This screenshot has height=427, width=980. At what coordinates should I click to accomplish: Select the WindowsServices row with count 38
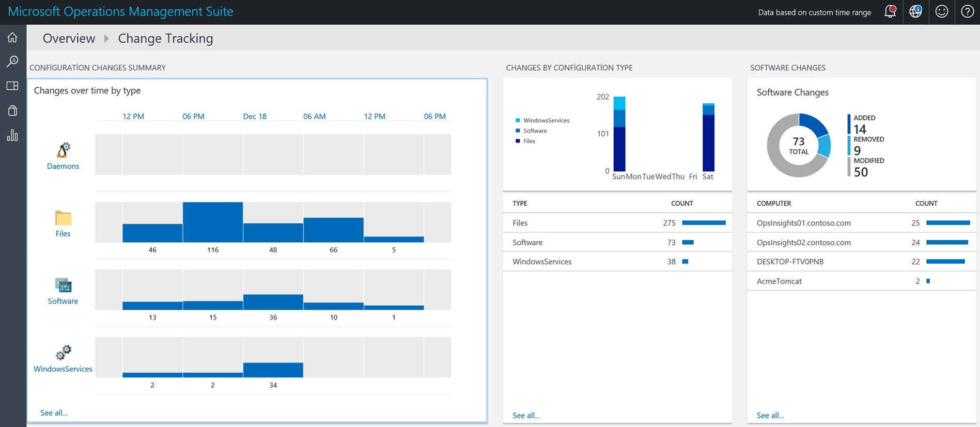click(617, 262)
